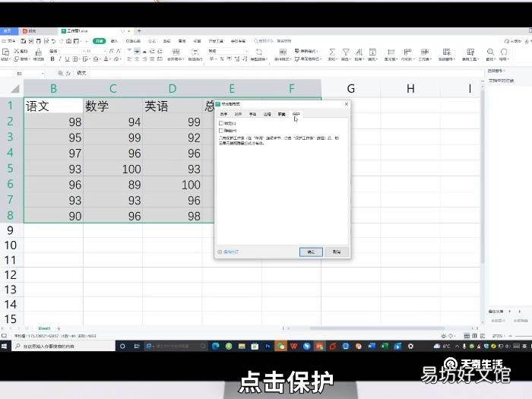
Task: Click the Format Painter brush icon
Action: coord(38,52)
